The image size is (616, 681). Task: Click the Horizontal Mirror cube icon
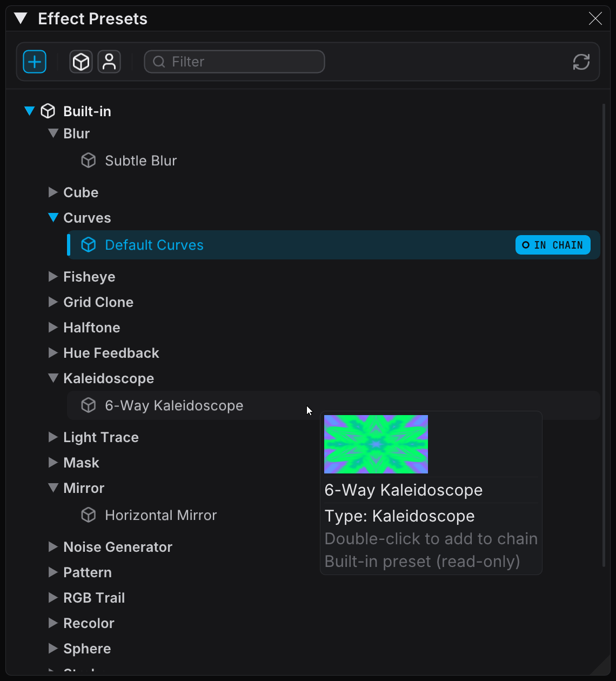coord(89,515)
